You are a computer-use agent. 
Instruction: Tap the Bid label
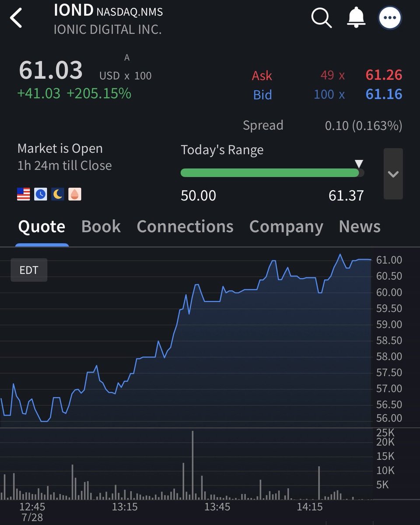(262, 95)
